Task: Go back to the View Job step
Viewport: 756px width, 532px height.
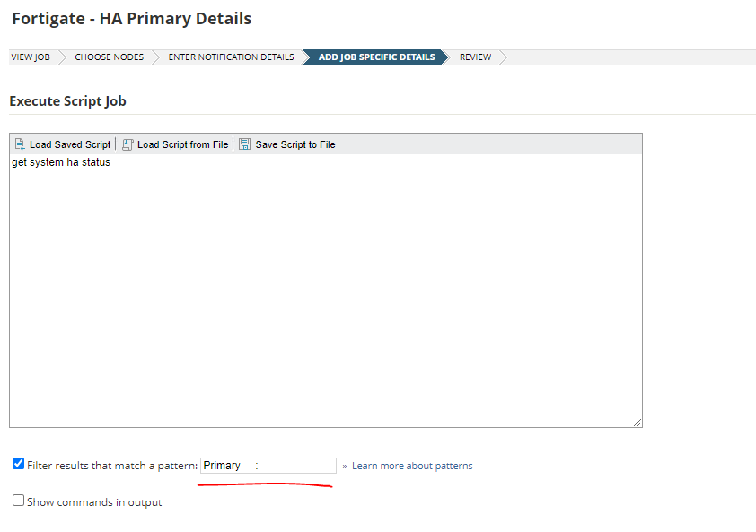Action: click(31, 57)
